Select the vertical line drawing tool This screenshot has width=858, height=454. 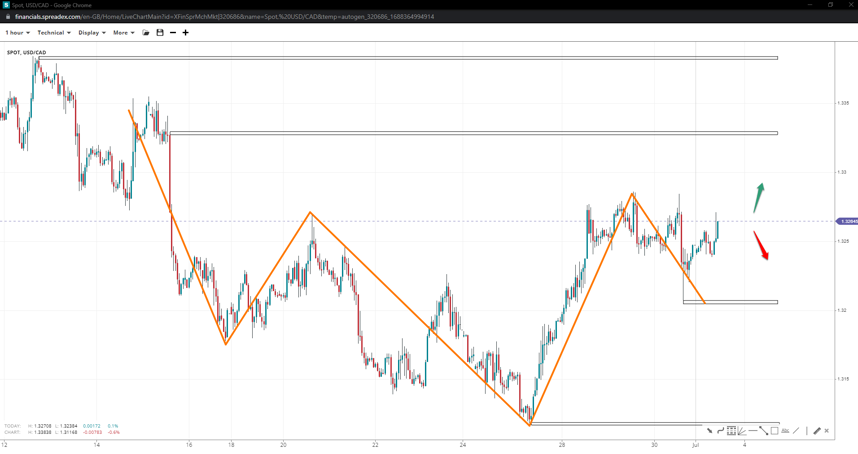click(806, 431)
